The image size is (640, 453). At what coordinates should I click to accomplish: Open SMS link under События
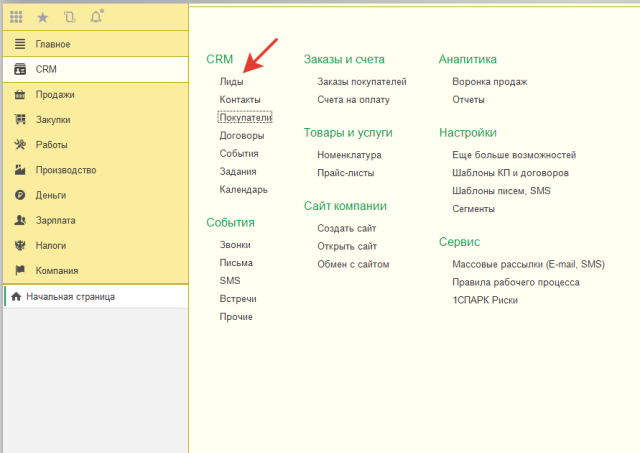pos(230,281)
